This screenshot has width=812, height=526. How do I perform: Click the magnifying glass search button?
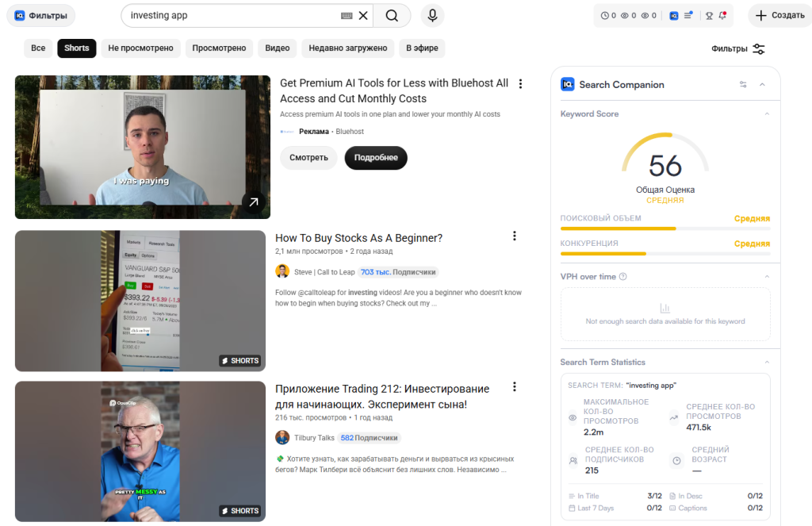(x=392, y=16)
